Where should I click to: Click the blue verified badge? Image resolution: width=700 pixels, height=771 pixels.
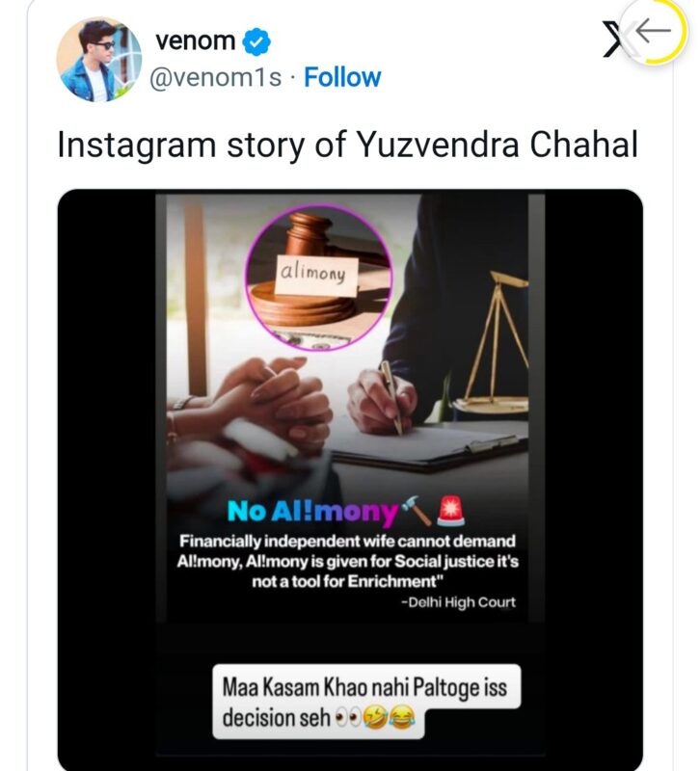pyautogui.click(x=256, y=41)
